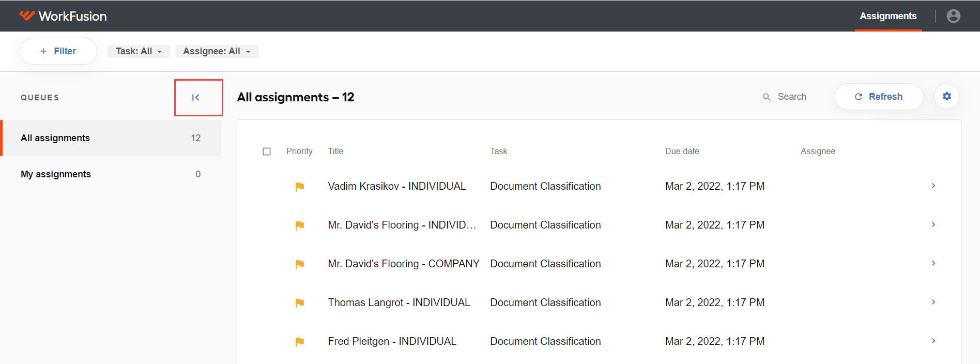
Task: Click the WorkFusion logo
Action: 63,16
